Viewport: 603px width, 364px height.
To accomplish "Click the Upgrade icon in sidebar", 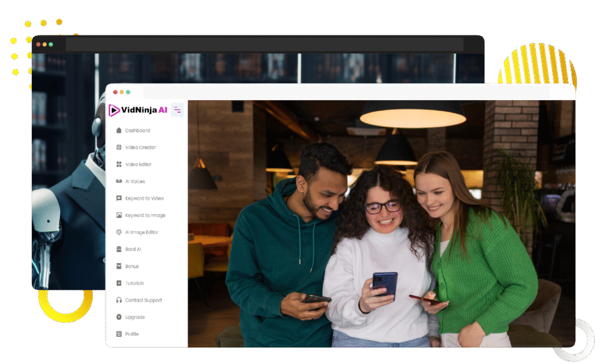I will [119, 317].
